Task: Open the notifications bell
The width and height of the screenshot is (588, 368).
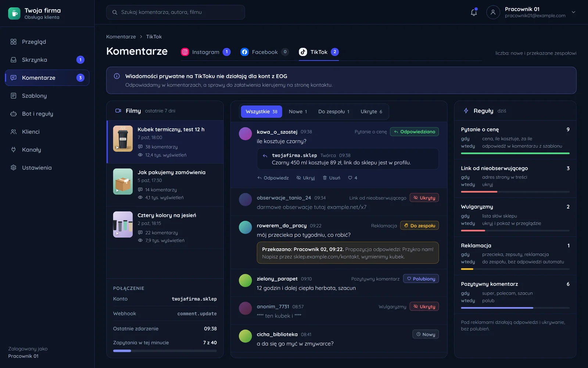Action: (x=474, y=12)
